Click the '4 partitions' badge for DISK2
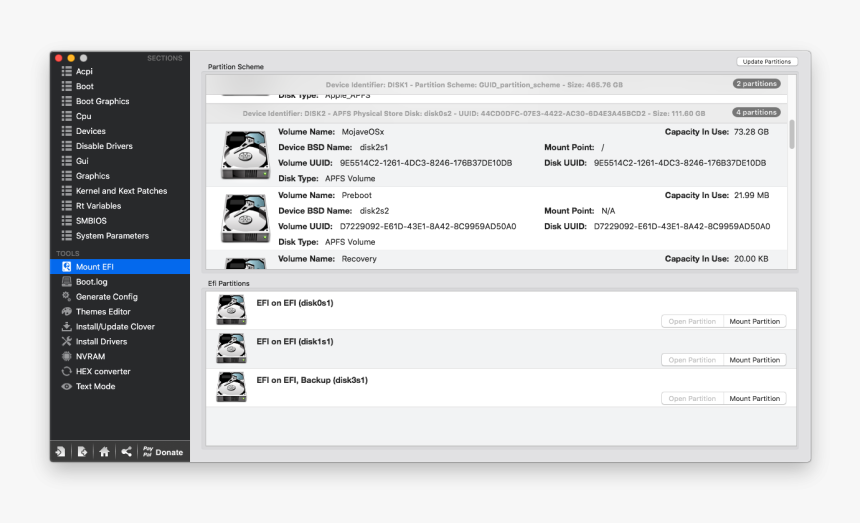860x523 pixels. coord(756,112)
